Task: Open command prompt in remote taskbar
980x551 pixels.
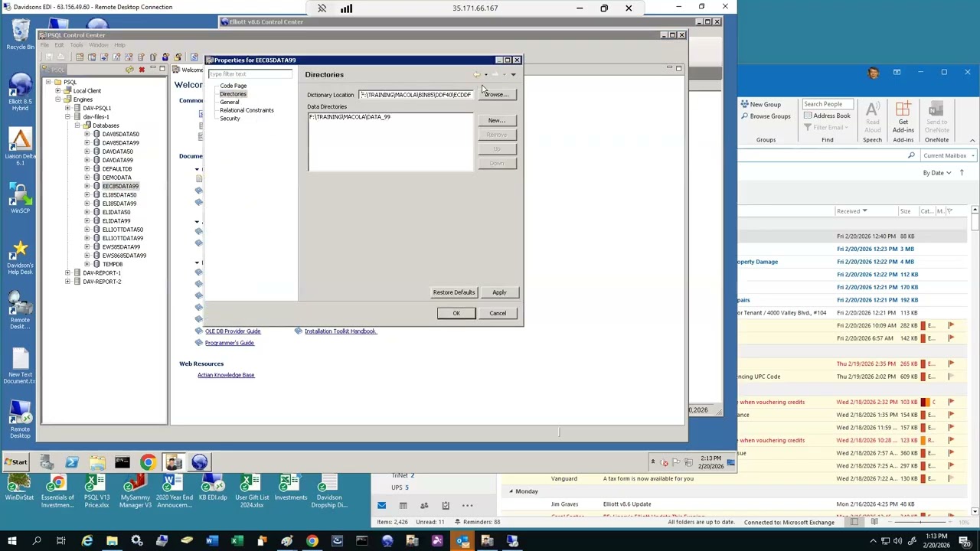Action: click(x=122, y=462)
